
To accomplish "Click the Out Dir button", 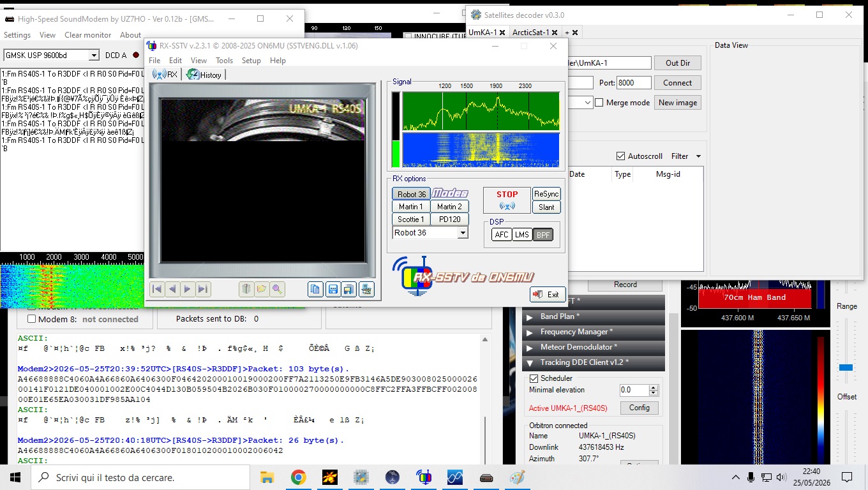I will tap(677, 63).
